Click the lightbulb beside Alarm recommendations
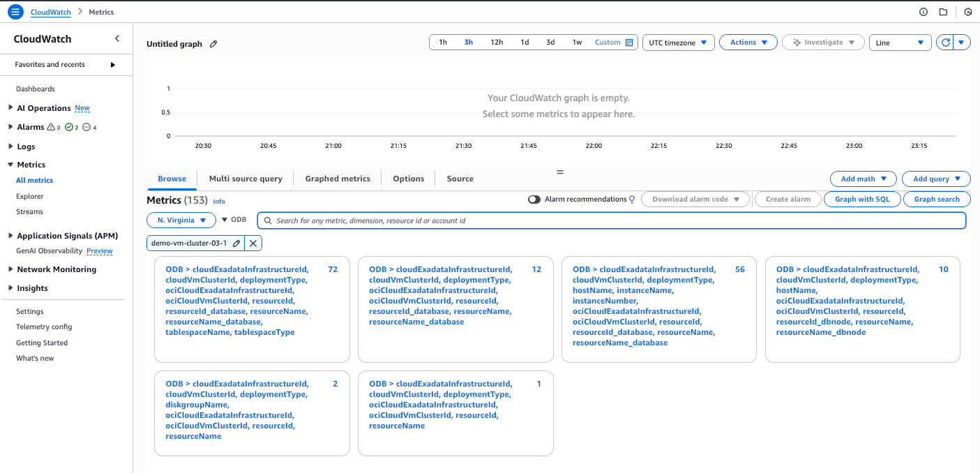 pos(631,199)
